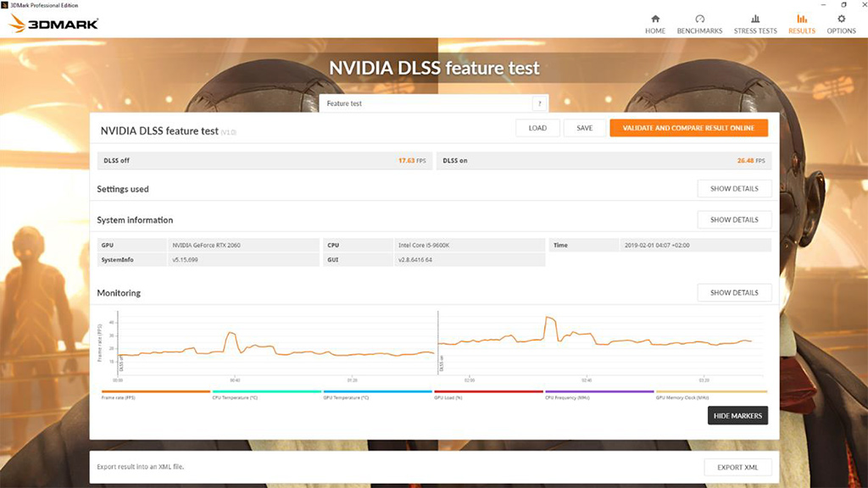Click the "Export result into an XML file." text

point(141,467)
